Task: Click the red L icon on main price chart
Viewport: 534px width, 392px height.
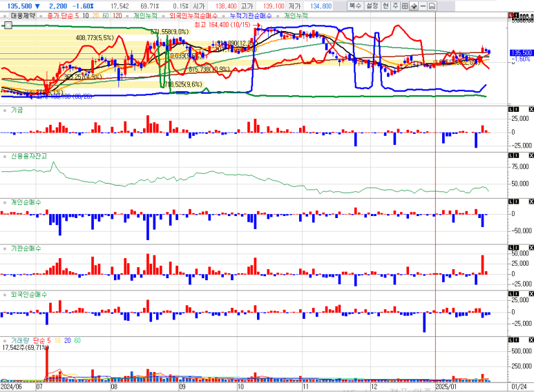Action: coord(511,15)
